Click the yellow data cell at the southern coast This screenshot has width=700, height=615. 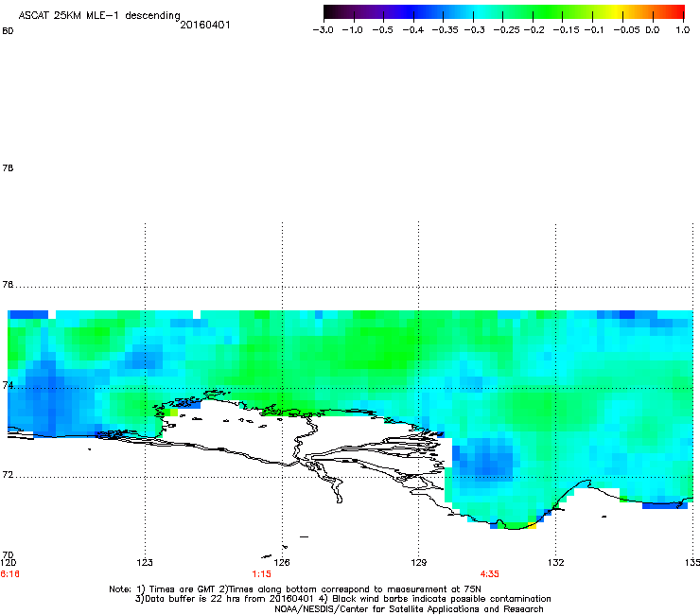tap(532, 525)
